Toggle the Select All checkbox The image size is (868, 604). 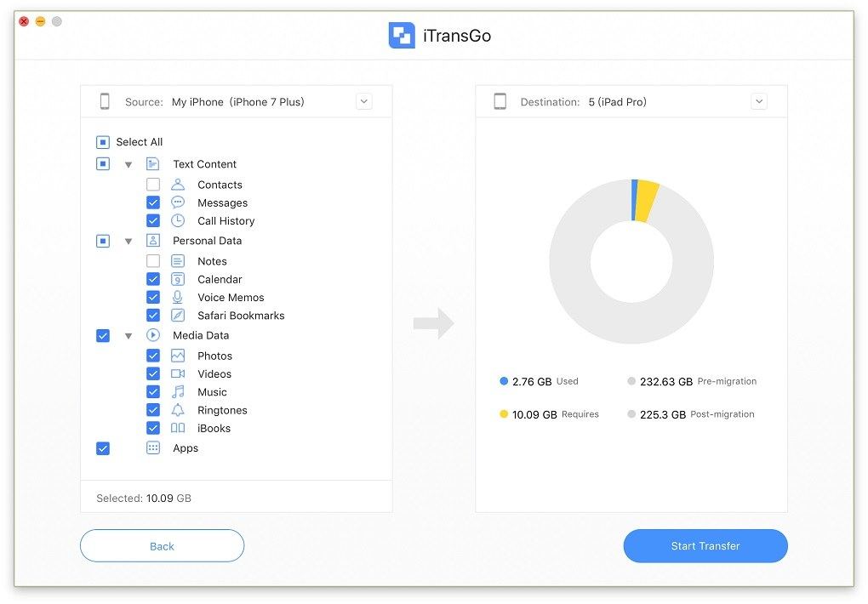tap(103, 142)
